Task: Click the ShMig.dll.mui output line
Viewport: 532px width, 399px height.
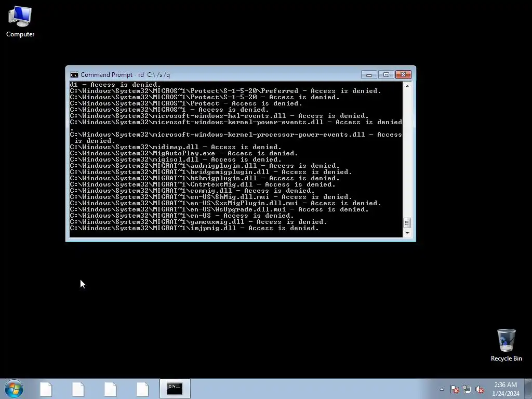Action: 211,197
